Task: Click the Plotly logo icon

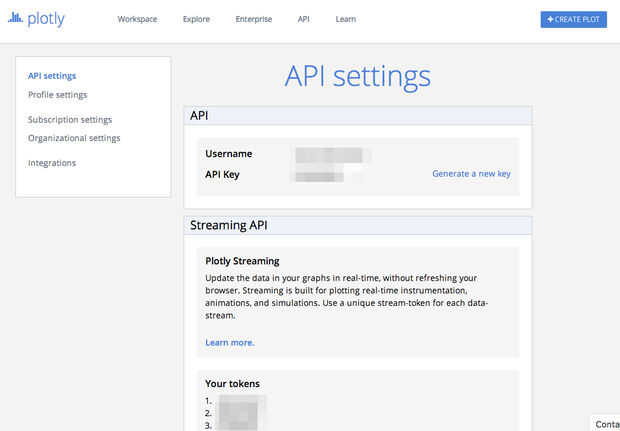Action: tap(14, 19)
